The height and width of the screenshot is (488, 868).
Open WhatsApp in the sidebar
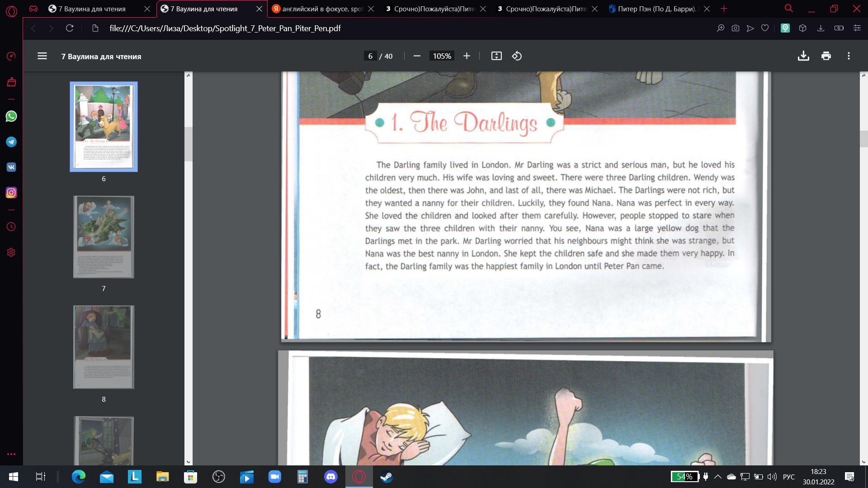[x=11, y=117]
